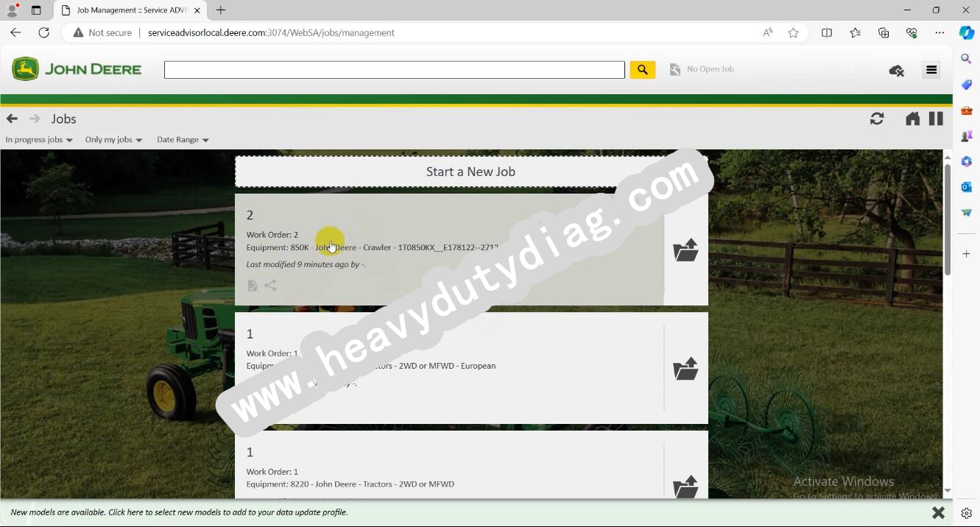Dismiss the new models notification bar

(938, 512)
